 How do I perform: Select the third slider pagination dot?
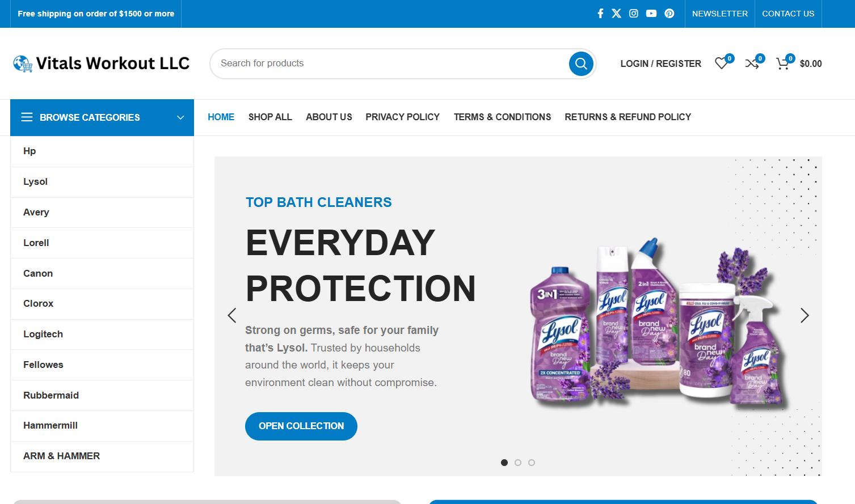(x=532, y=463)
